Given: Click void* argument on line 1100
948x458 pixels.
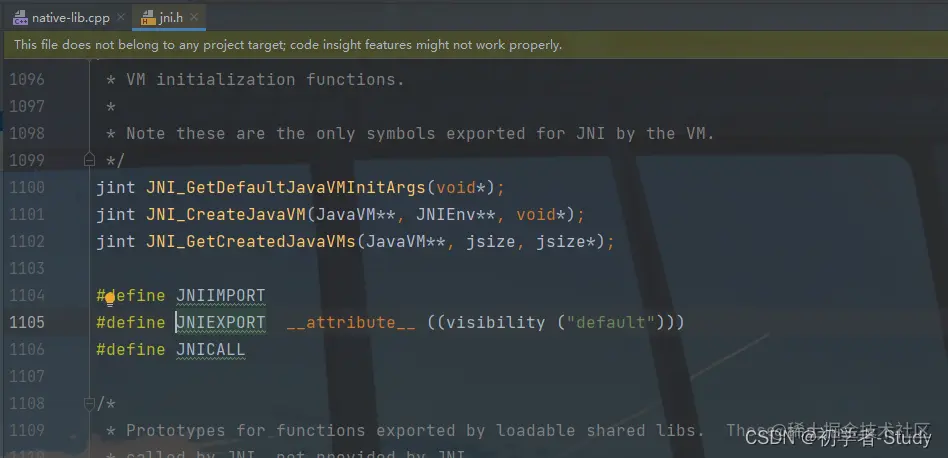Looking at the screenshot, I should 461,187.
